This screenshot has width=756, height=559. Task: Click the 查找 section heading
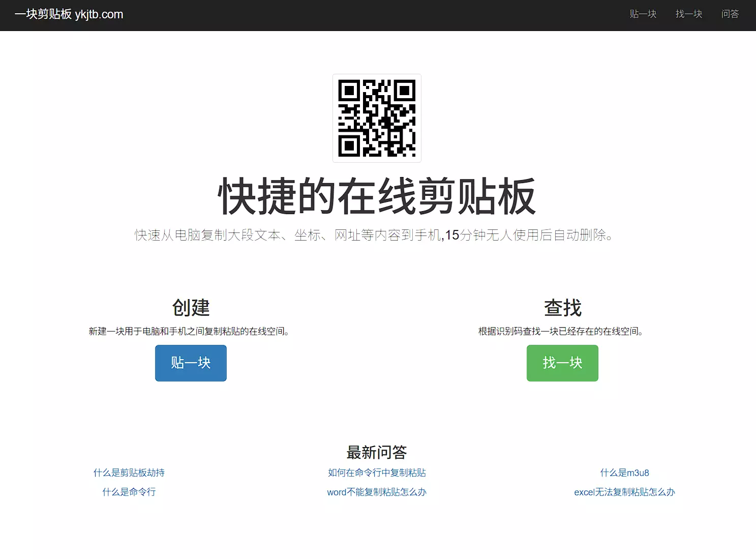coord(562,308)
